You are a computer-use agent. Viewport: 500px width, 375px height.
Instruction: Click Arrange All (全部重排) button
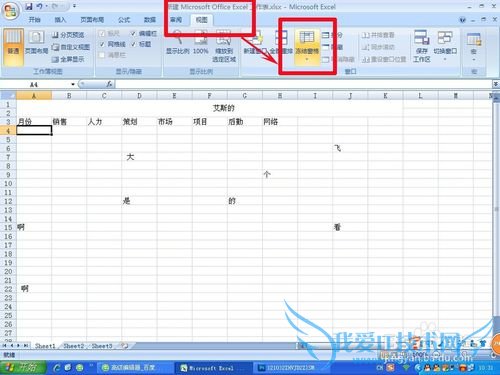281,42
